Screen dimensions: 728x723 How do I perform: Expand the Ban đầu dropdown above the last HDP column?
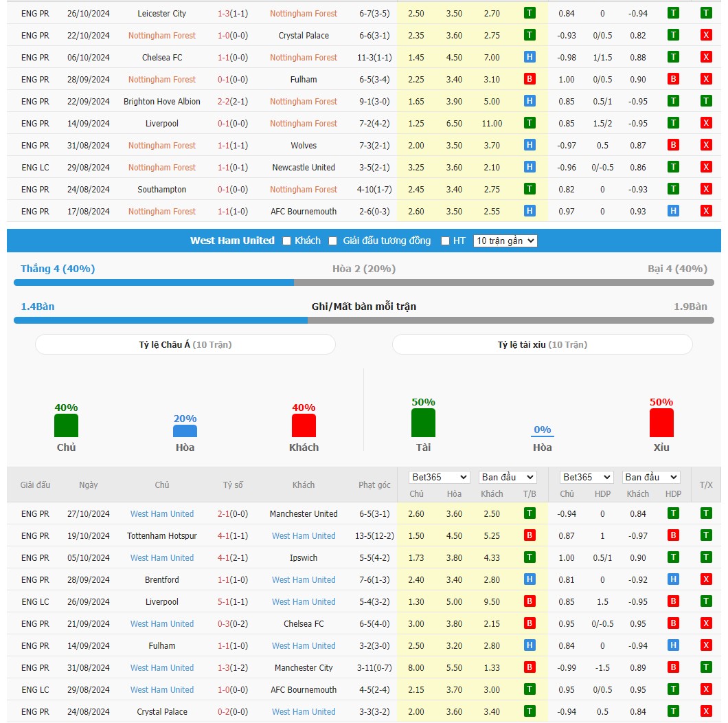tap(651, 477)
